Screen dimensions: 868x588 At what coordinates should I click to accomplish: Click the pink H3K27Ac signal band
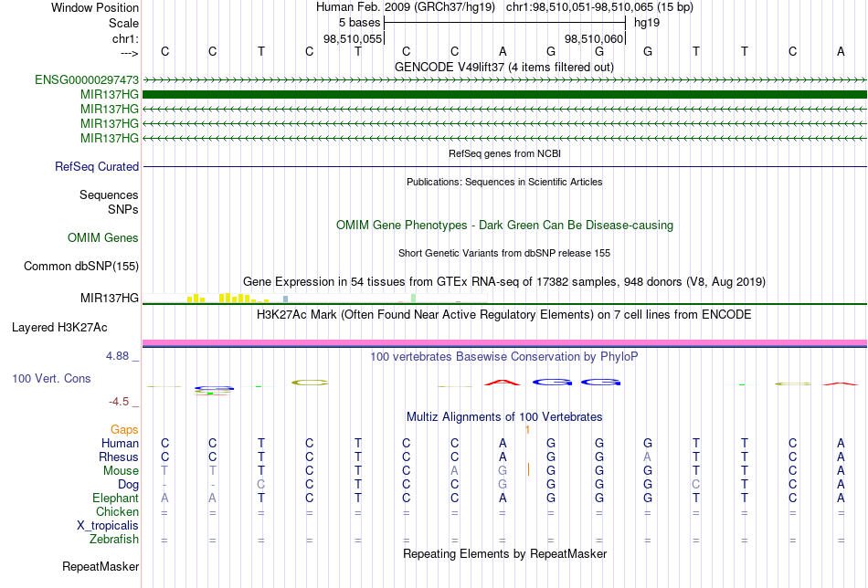pos(504,343)
